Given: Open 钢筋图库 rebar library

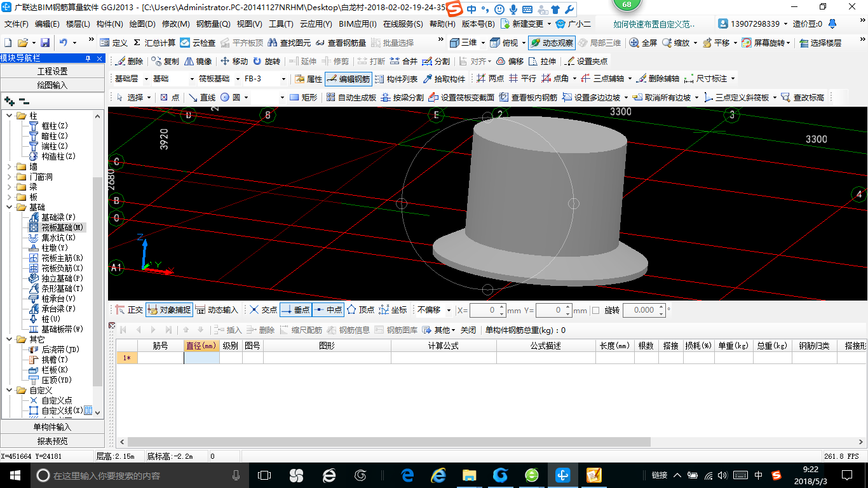Looking at the screenshot, I should [396, 330].
